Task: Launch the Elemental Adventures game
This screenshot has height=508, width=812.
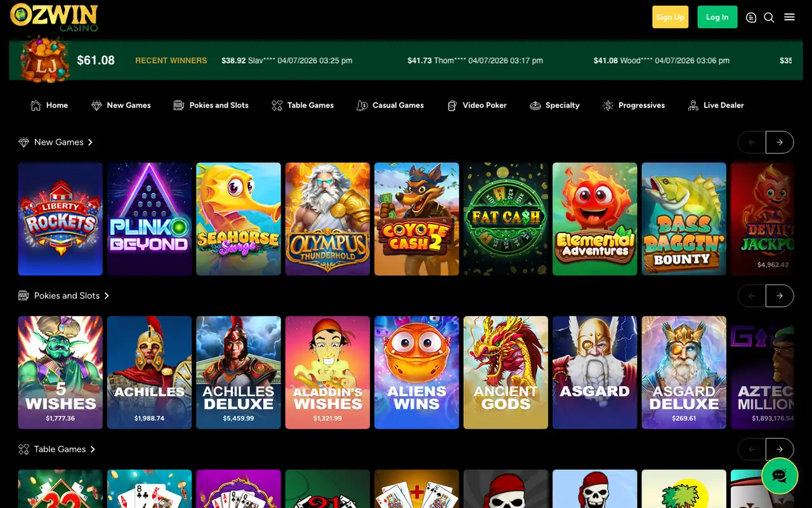Action: [595, 219]
